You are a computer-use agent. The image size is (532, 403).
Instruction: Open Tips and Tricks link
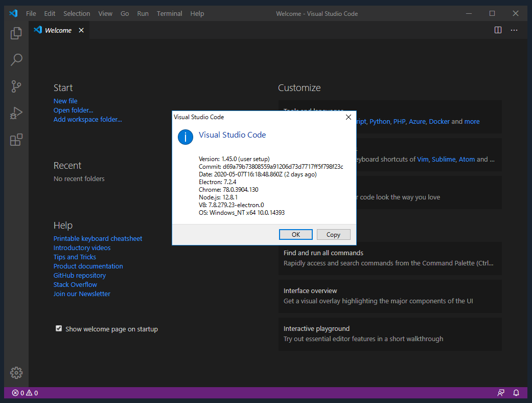coord(75,257)
